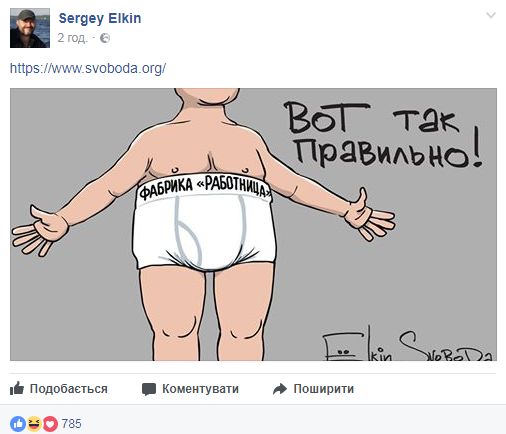Click the laughing Haha reaction icon
The height and width of the screenshot is (434, 506).
34,424
